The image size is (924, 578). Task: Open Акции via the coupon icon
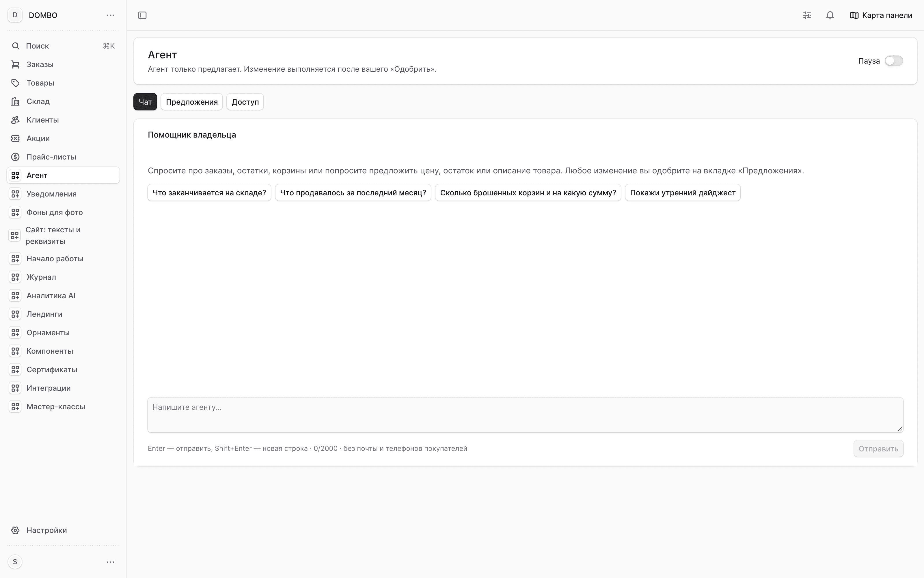coord(15,138)
